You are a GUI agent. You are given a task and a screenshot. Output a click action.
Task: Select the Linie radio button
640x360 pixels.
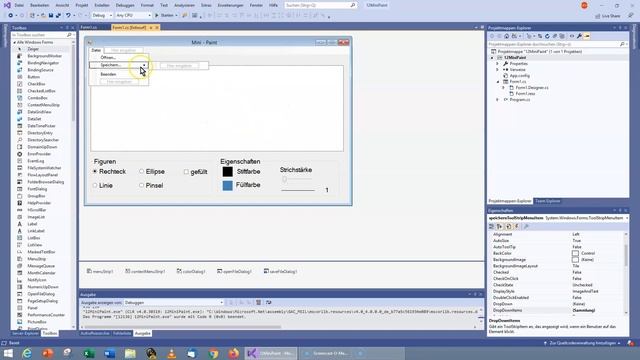[x=102, y=185]
